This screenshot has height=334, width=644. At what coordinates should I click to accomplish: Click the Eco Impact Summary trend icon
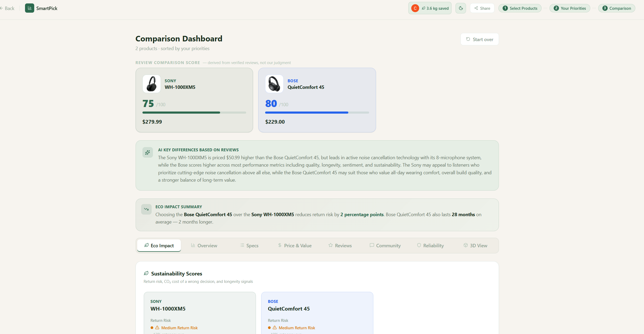coord(146,209)
